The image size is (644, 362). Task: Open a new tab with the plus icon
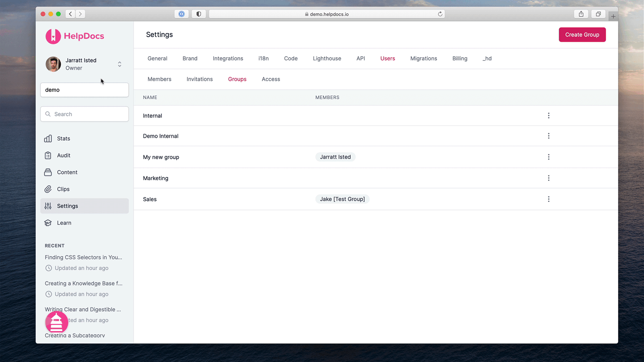[613, 17]
